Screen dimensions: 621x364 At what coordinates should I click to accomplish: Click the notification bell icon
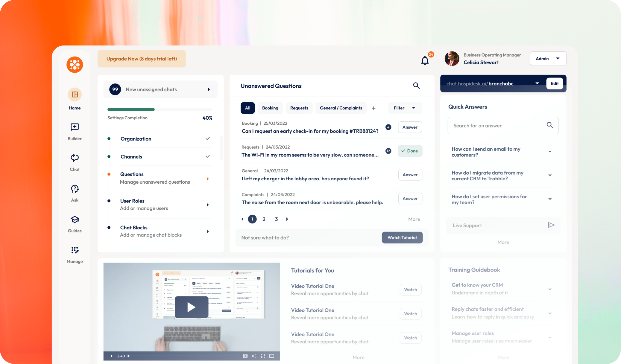(425, 60)
